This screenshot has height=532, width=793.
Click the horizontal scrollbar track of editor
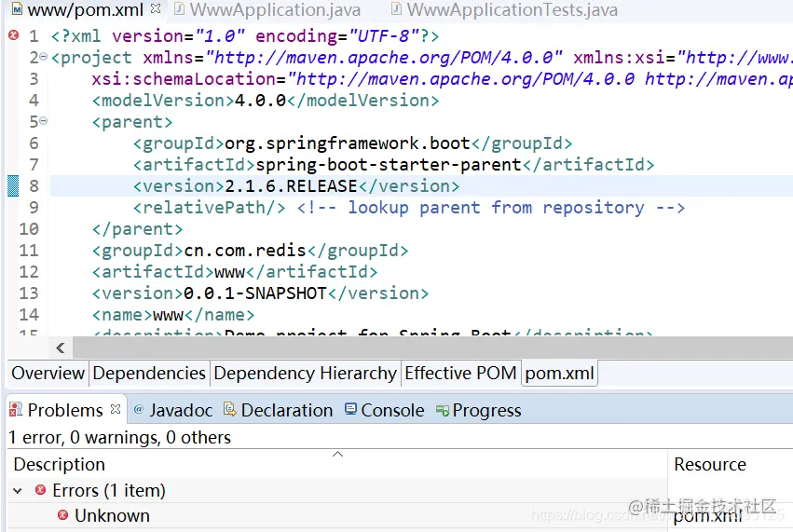432,348
